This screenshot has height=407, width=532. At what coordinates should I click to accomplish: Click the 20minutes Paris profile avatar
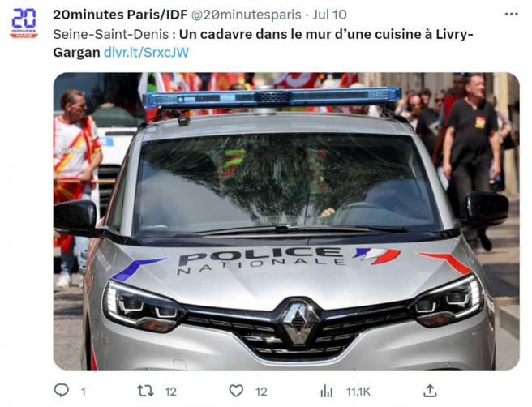coord(24,23)
